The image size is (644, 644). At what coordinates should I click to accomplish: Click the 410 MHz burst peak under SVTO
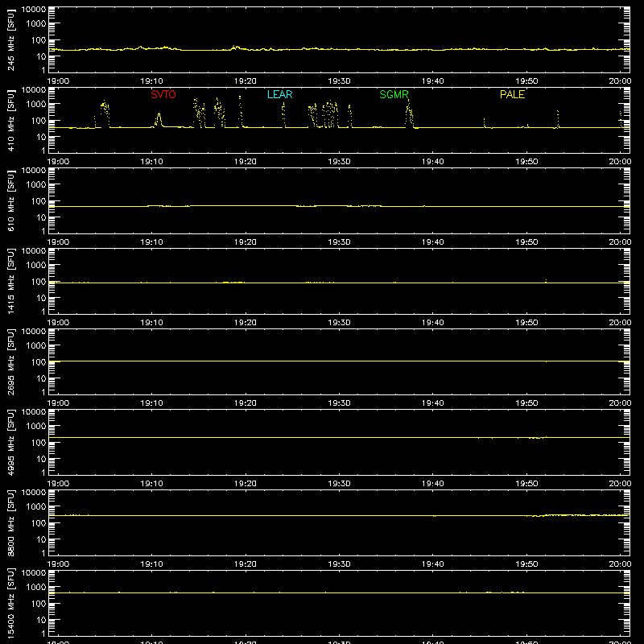(159, 119)
